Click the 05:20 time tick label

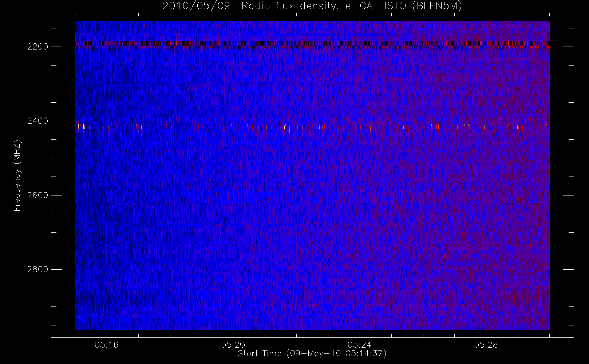coord(233,345)
